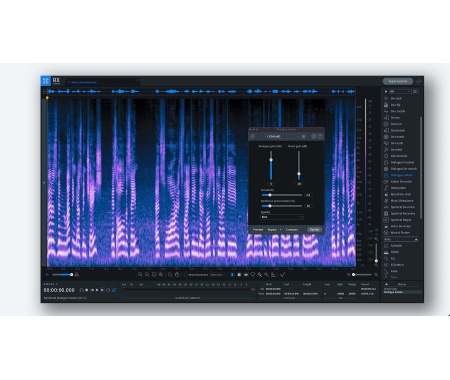Adjust the Dialogue gain vertical slider

pyautogui.click(x=271, y=165)
